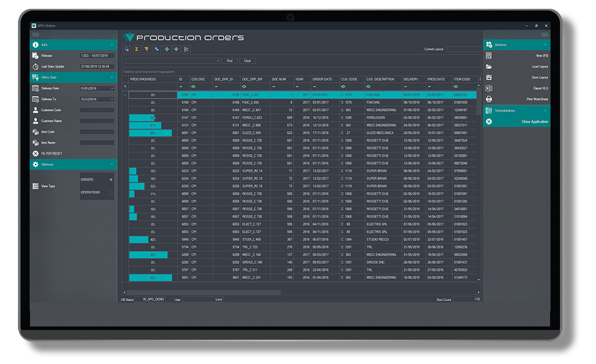The width and height of the screenshot is (596, 364).
Task: Click the FERGUSSON customer description cell
Action: pyautogui.click(x=383, y=118)
